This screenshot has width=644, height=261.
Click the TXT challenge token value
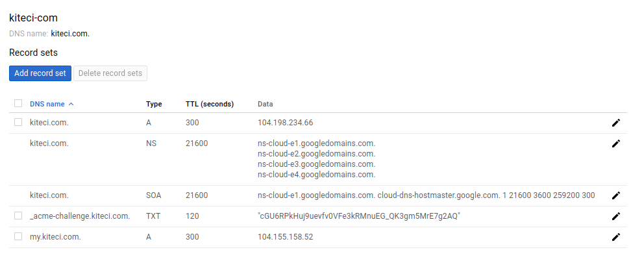[x=359, y=216]
